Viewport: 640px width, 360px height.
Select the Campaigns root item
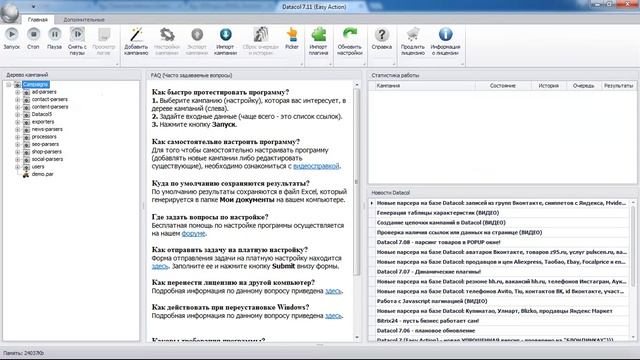tap(36, 84)
